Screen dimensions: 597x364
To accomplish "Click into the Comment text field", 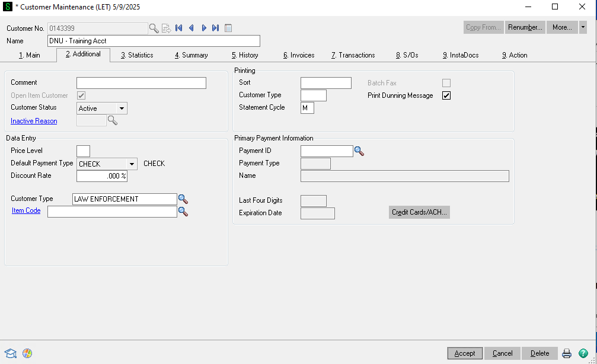I will click(141, 83).
